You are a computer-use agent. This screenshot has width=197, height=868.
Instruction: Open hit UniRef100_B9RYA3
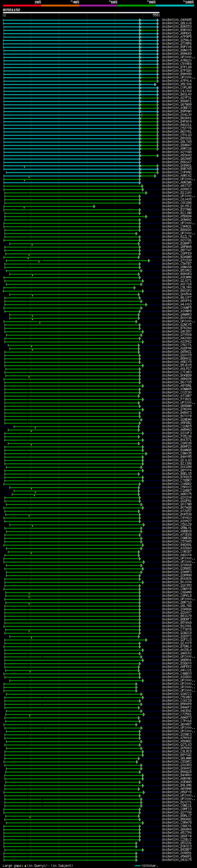coord(177,30)
